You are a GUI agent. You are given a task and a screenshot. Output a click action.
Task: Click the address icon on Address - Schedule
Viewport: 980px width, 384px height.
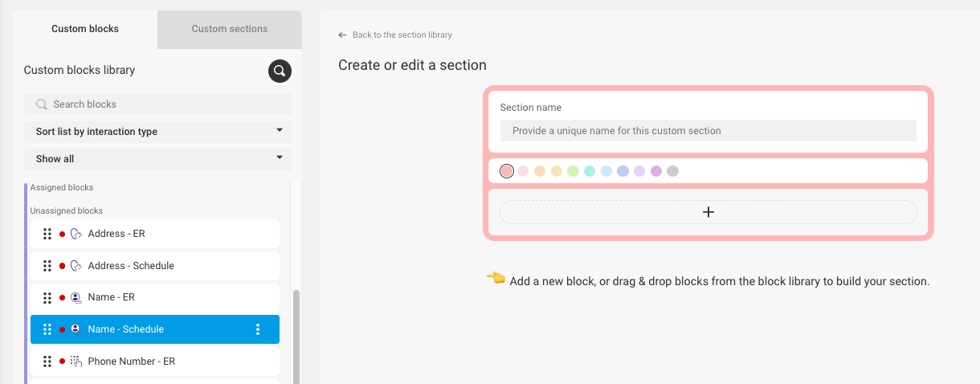76,266
